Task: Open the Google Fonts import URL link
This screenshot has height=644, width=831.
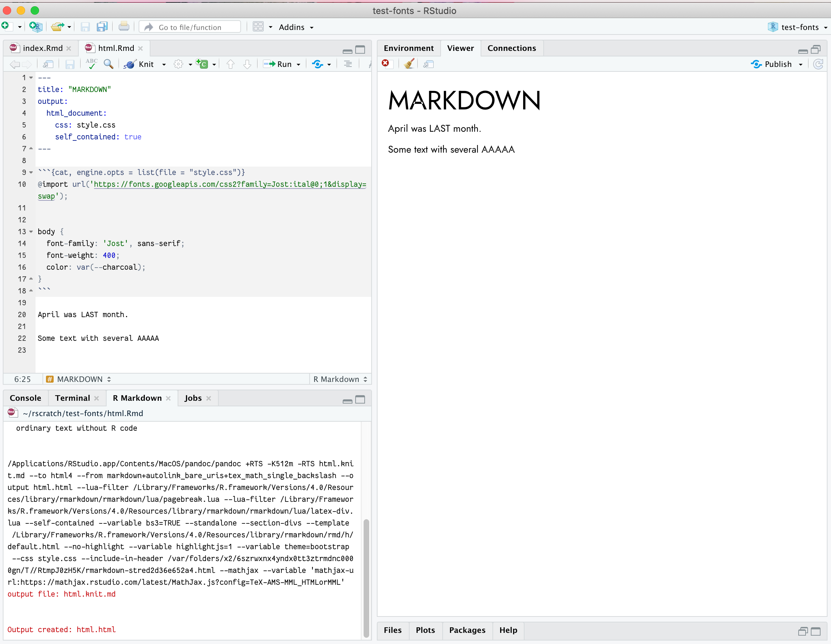Action: [228, 185]
